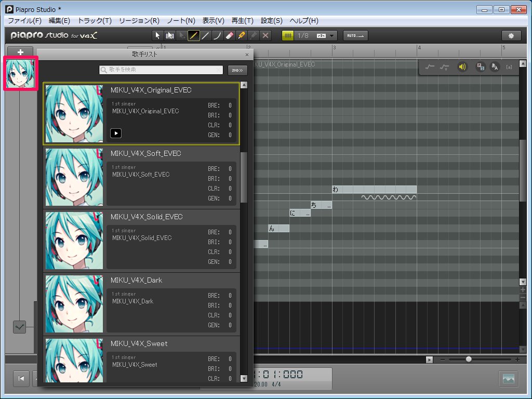The width and height of the screenshot is (532, 399).
Task: Select the straight line tool
Action: tap(205, 36)
